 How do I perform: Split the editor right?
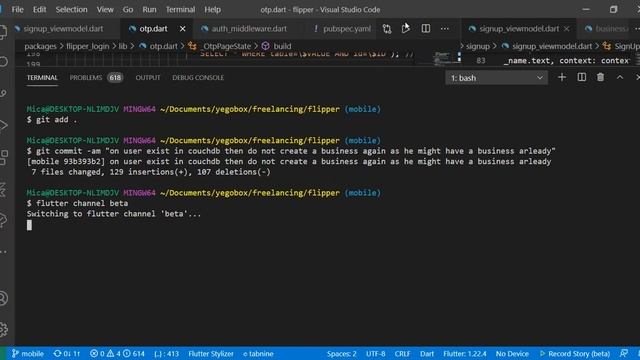point(425,28)
